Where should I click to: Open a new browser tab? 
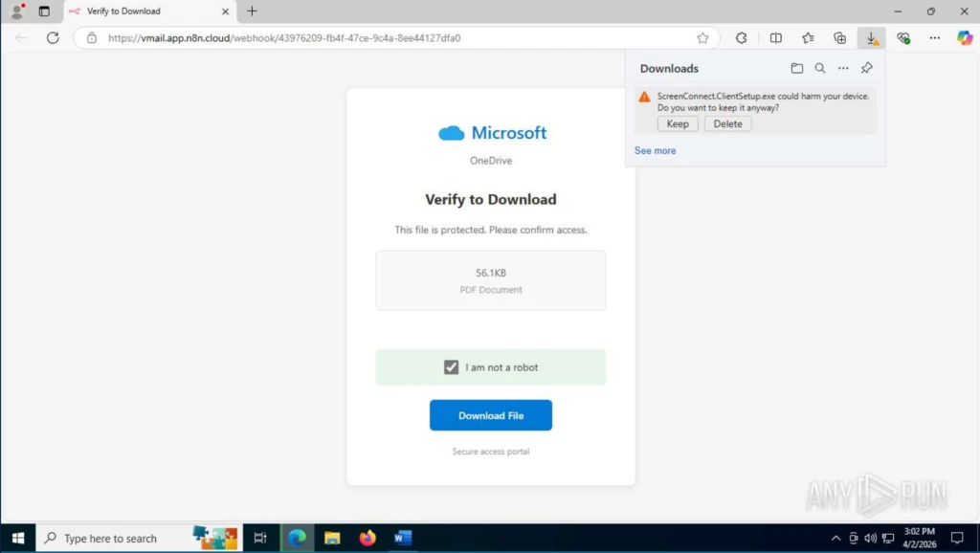point(252,11)
